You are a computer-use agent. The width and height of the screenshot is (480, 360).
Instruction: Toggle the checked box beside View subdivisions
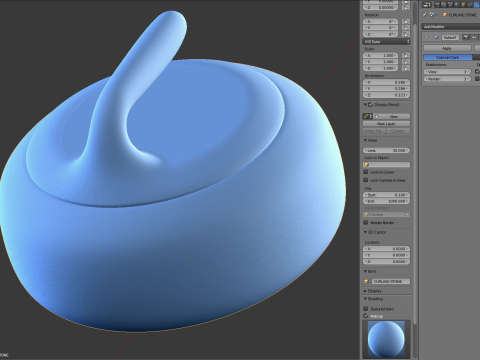pyautogui.click(x=478, y=72)
